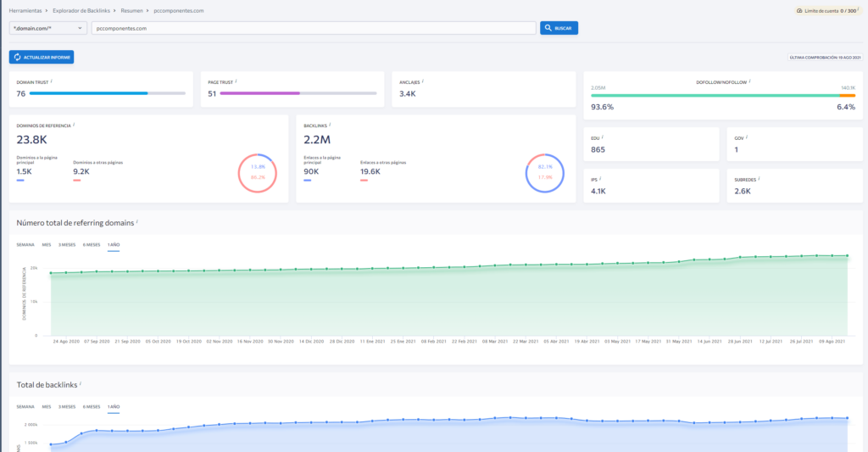Click the 6.4% nofollow percentage

[846, 107]
